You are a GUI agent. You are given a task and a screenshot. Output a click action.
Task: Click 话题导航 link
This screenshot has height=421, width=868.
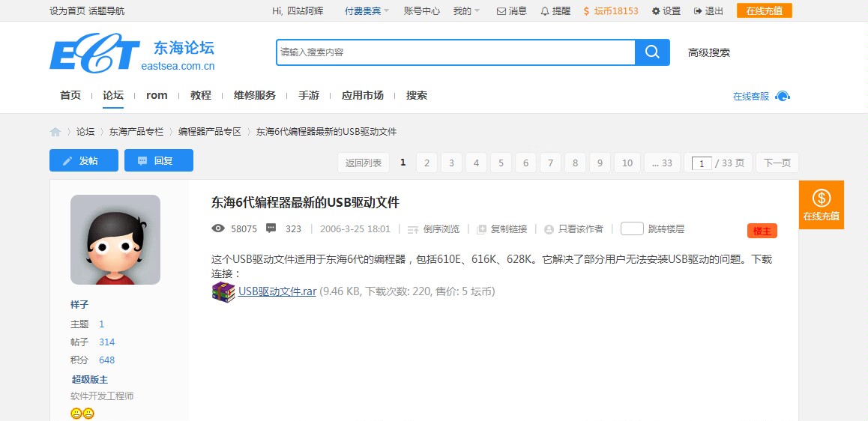(x=107, y=11)
